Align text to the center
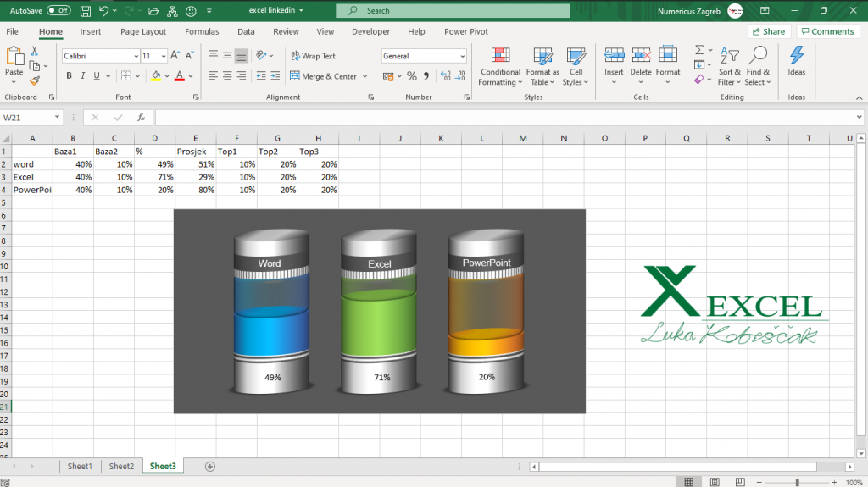This screenshot has height=487, width=868. [227, 76]
